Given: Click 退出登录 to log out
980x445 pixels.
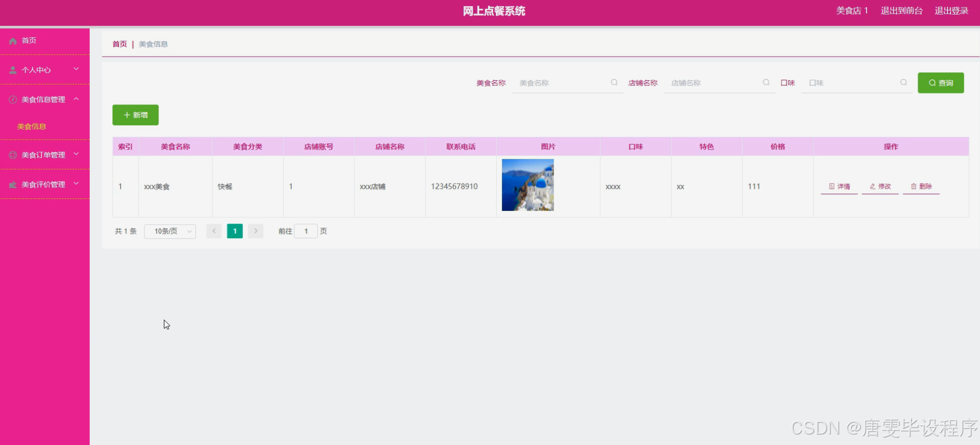Looking at the screenshot, I should [951, 10].
